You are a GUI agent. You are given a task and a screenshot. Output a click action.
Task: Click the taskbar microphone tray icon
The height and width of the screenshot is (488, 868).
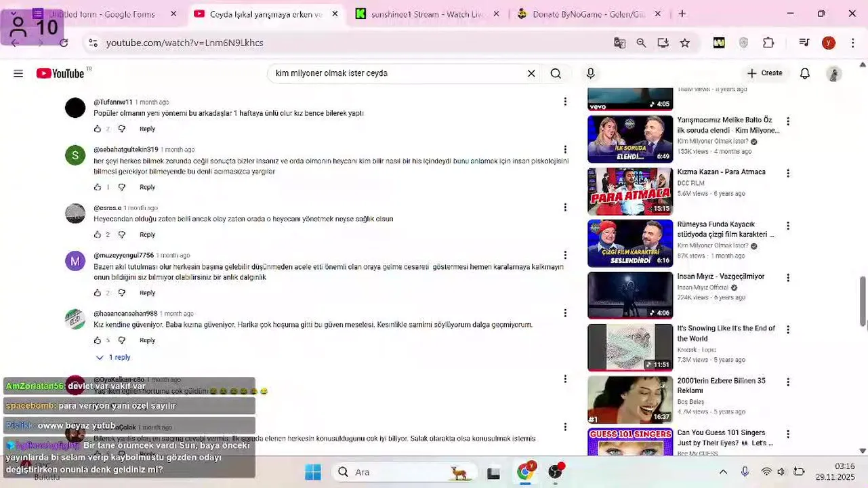click(745, 472)
